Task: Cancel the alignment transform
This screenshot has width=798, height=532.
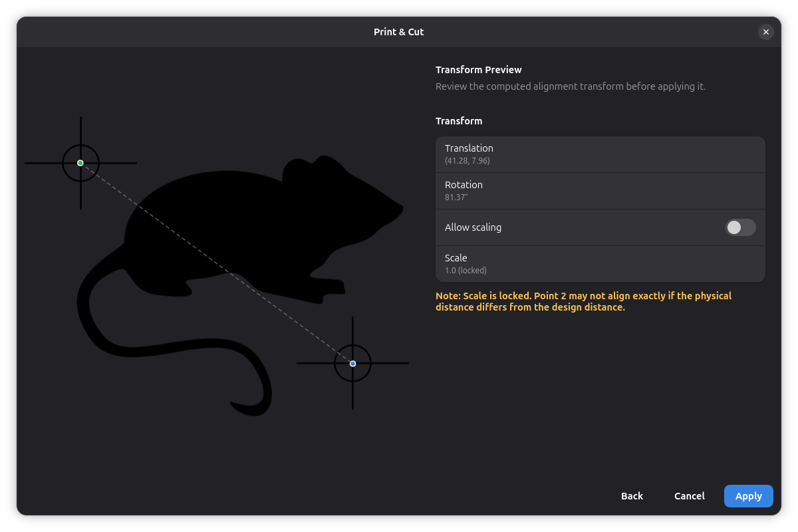Action: [689, 496]
